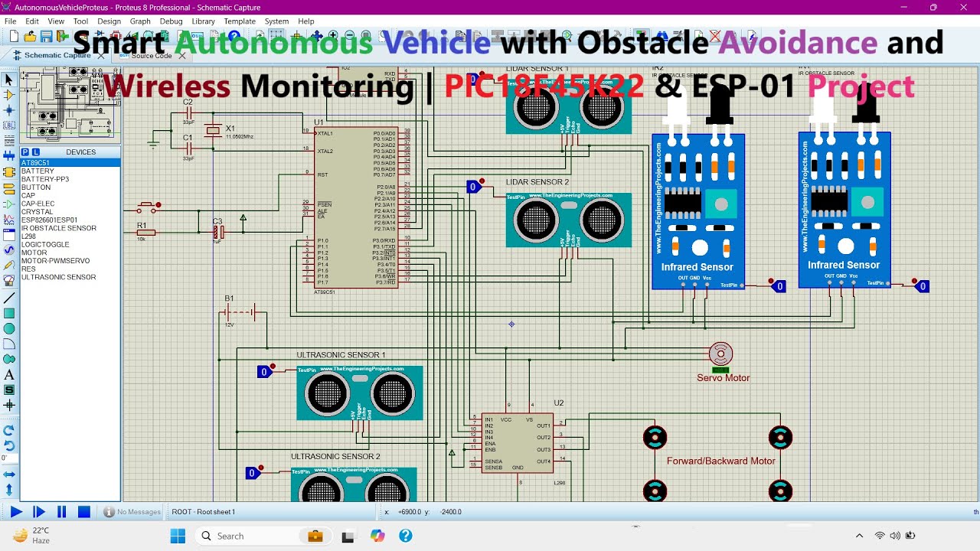Select the Device Pins Mode tool
This screenshot has height=551, width=980.
click(x=9, y=204)
